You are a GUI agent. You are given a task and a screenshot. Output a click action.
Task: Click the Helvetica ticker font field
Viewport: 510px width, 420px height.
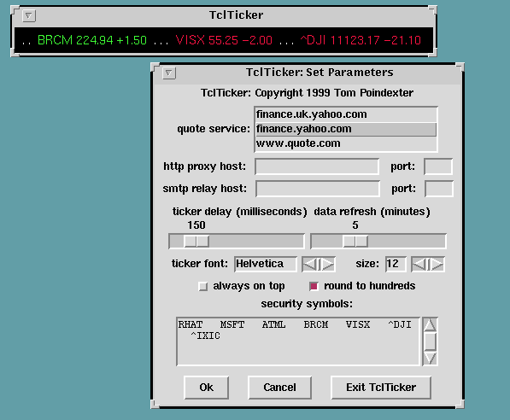pyautogui.click(x=266, y=264)
